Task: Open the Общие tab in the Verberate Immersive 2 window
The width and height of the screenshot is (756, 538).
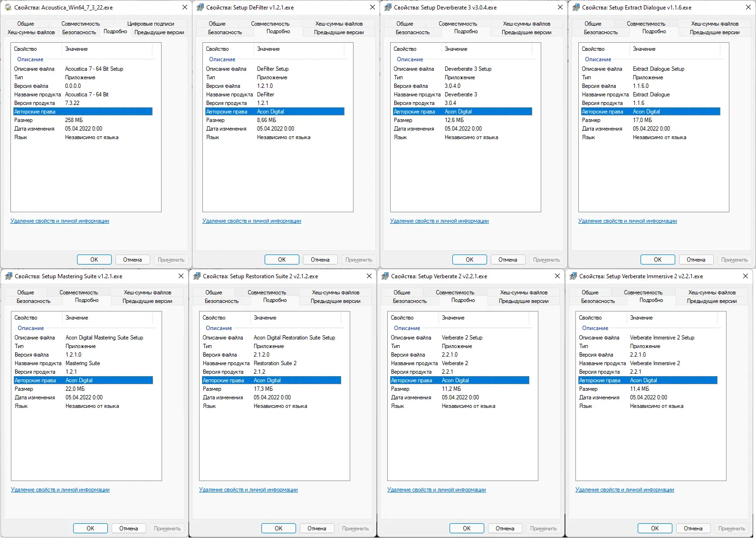Action: pyautogui.click(x=590, y=293)
